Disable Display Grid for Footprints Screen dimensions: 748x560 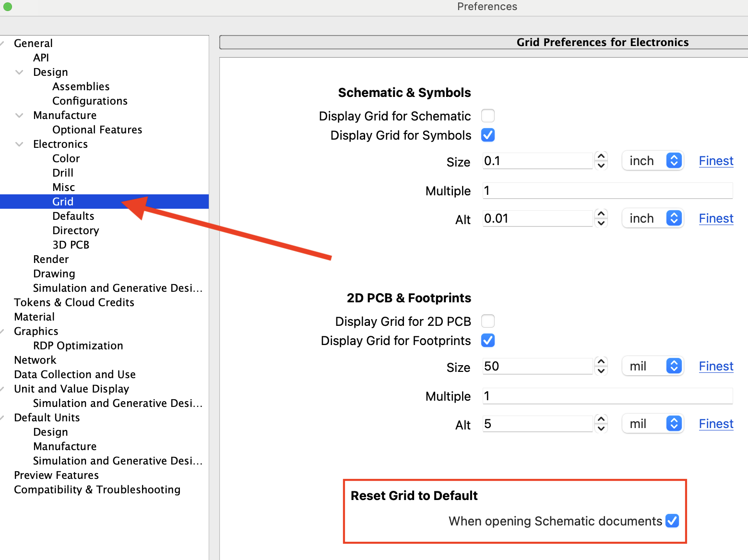point(487,340)
